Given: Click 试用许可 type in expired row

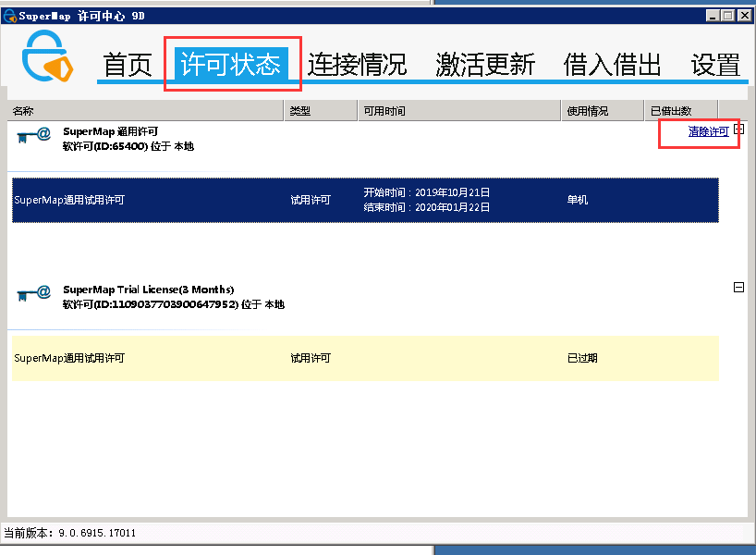Looking at the screenshot, I should click(x=311, y=358).
